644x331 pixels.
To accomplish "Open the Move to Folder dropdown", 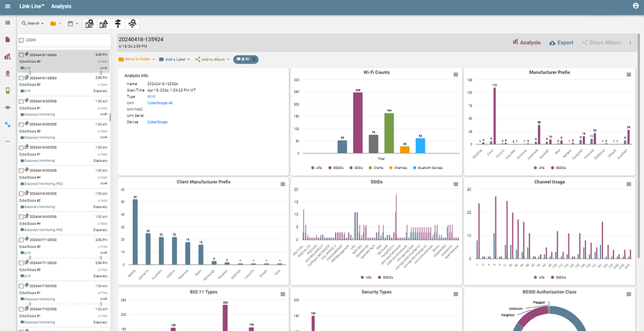I will click(137, 59).
